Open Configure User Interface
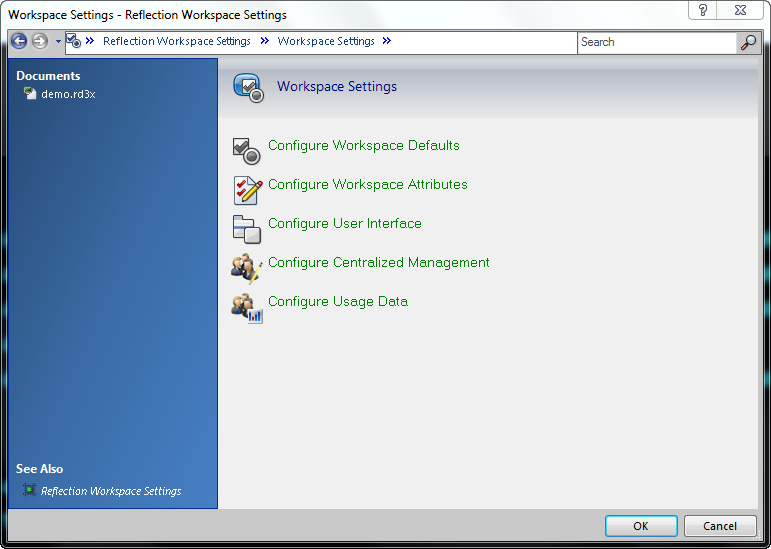This screenshot has height=549, width=771. 345,224
